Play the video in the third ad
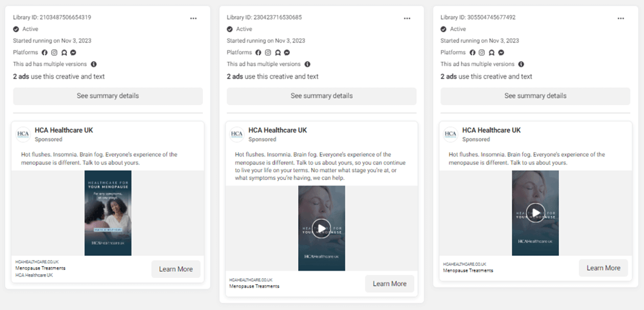The width and height of the screenshot is (644, 310). coord(536,213)
